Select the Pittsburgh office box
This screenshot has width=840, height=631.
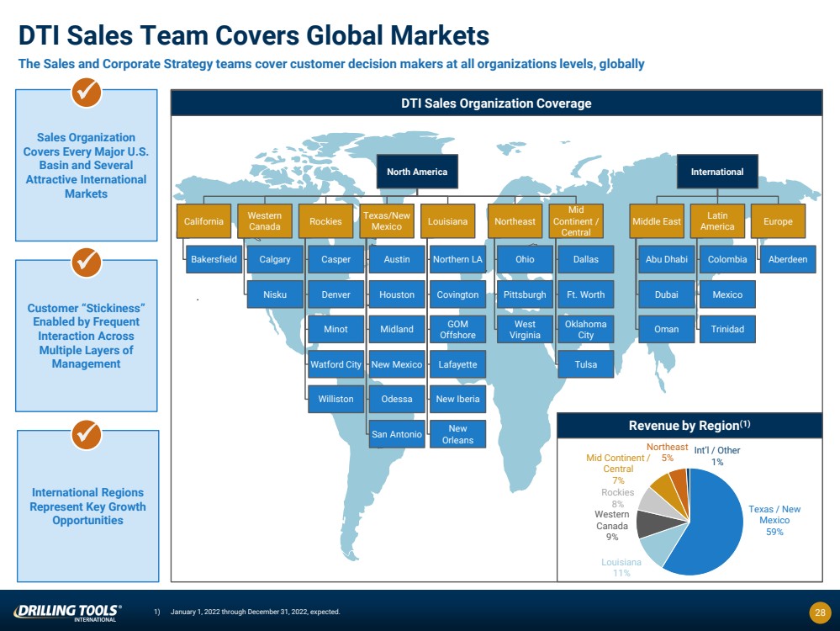(525, 294)
